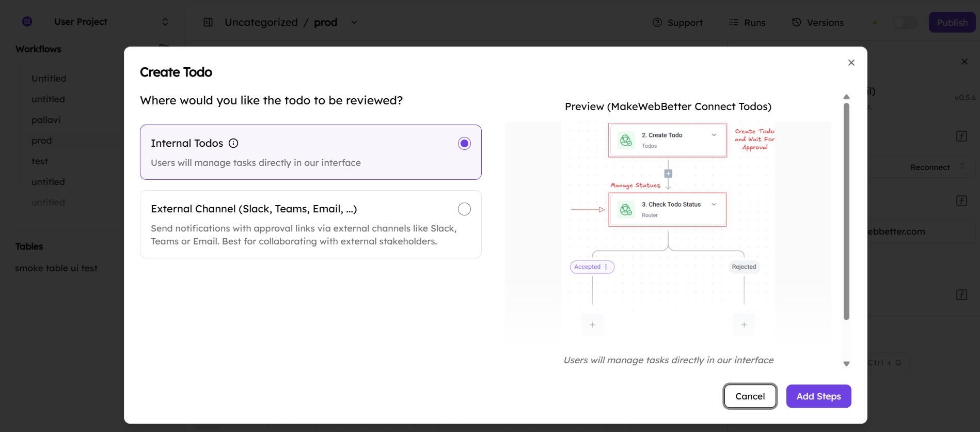Click the Check Todo Status router icon
Screen dimensions: 980x432
(626, 209)
